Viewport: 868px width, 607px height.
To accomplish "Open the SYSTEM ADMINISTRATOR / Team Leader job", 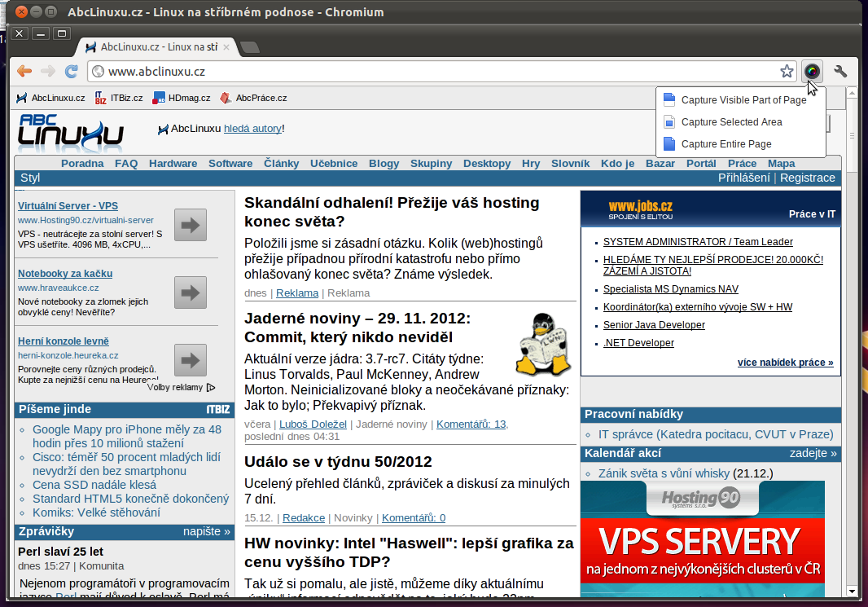I will point(698,242).
